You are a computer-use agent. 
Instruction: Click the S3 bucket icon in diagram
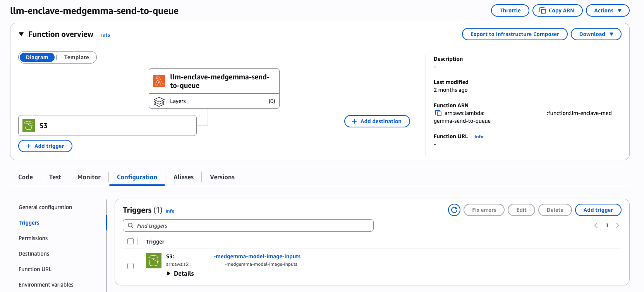pyautogui.click(x=29, y=125)
